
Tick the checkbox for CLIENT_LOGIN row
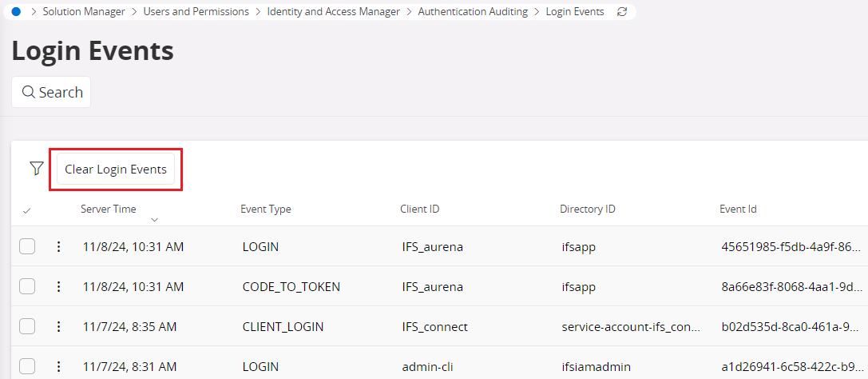click(x=27, y=326)
